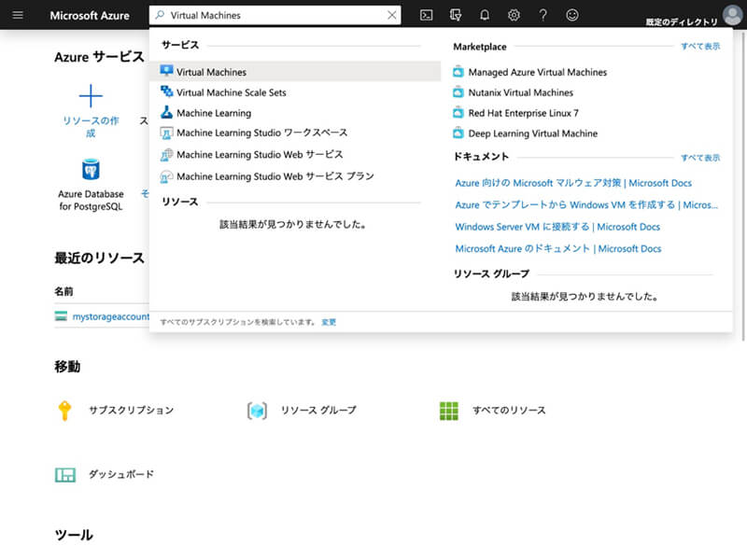Select the サブスクリプション key icon

[65, 410]
